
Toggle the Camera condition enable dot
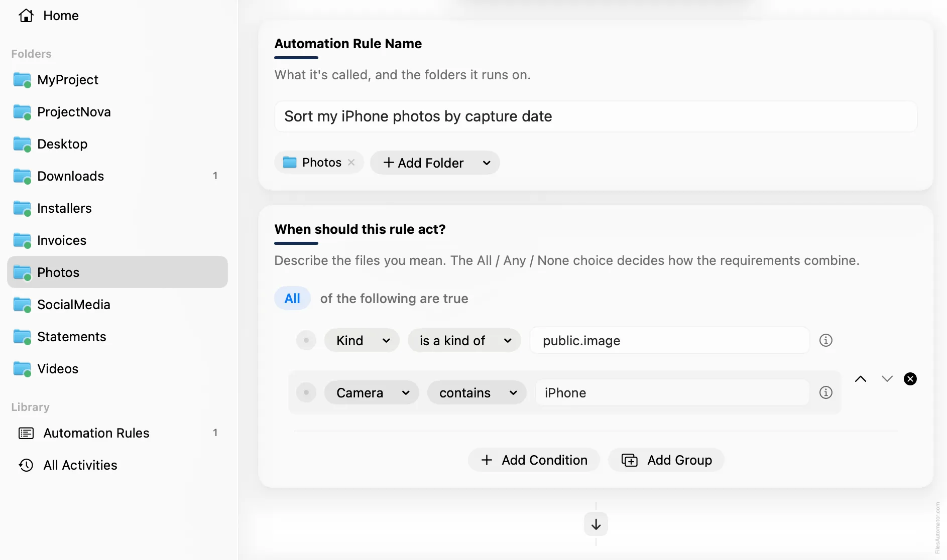pyautogui.click(x=306, y=392)
